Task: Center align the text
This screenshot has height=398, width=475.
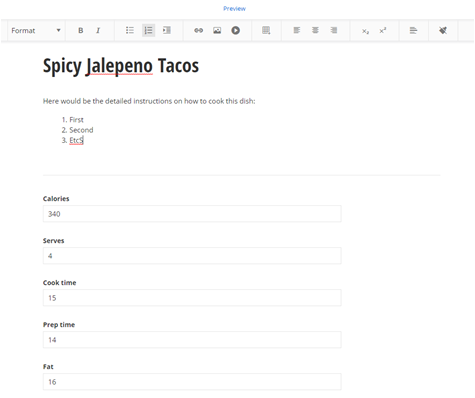Action: 315,31
